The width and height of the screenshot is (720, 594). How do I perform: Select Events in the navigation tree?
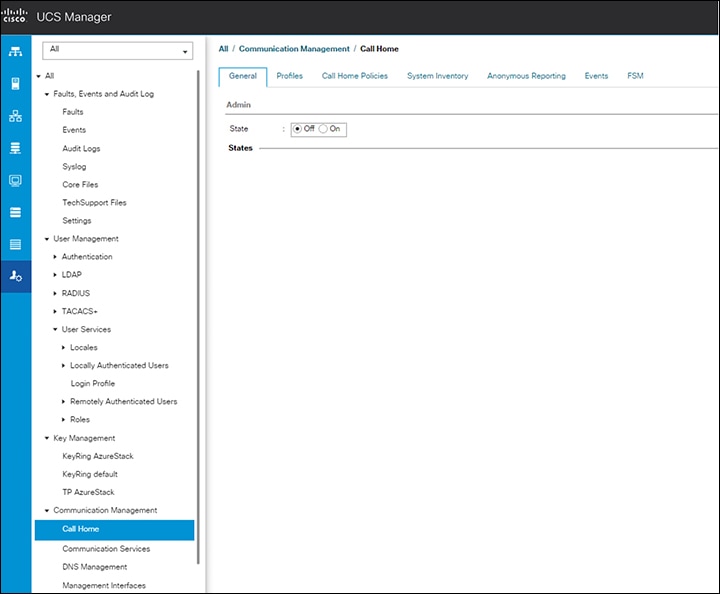coord(74,130)
